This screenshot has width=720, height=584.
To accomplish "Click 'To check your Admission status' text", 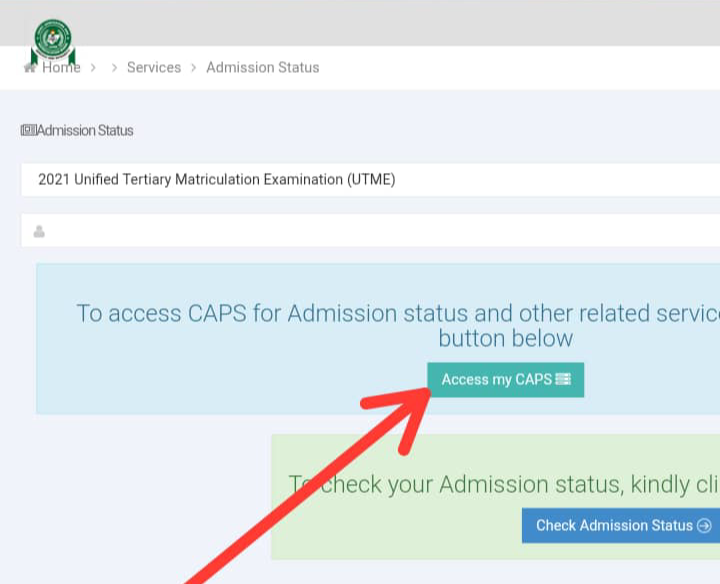I will click(504, 485).
